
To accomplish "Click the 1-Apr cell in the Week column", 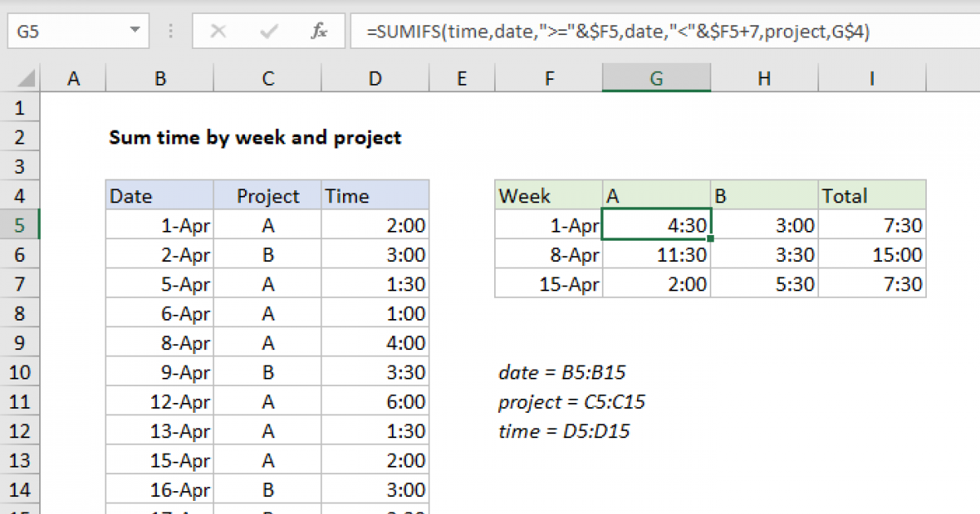I will pos(549,224).
